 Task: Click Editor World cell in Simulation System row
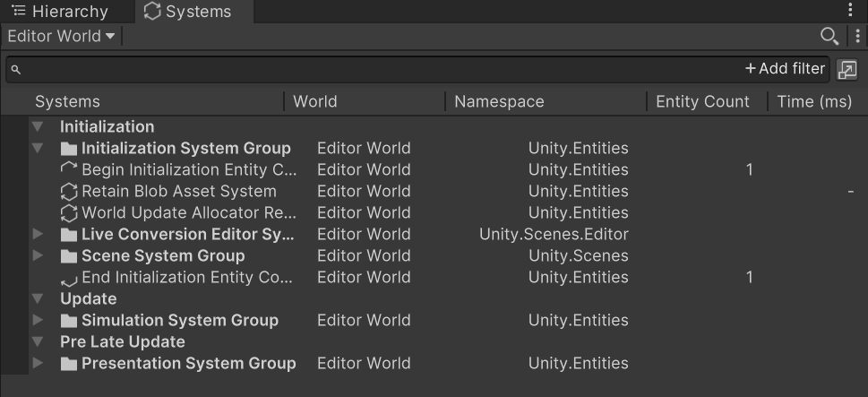tap(364, 321)
